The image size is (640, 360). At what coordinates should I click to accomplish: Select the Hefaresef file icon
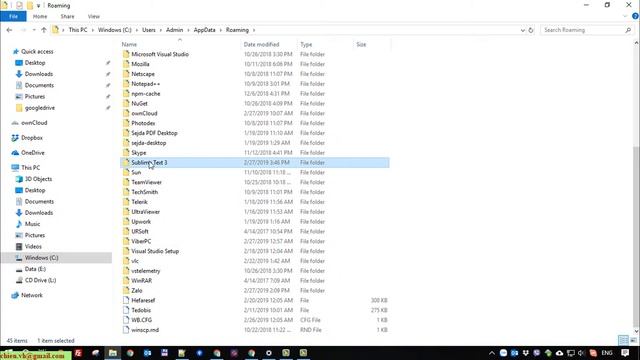[x=126, y=300]
